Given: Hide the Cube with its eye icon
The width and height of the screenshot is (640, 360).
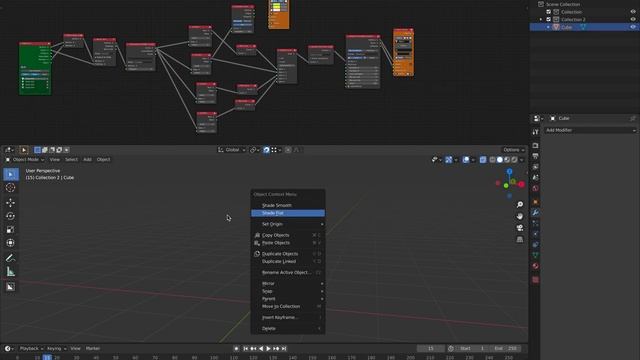Looking at the screenshot, I should 633,27.
